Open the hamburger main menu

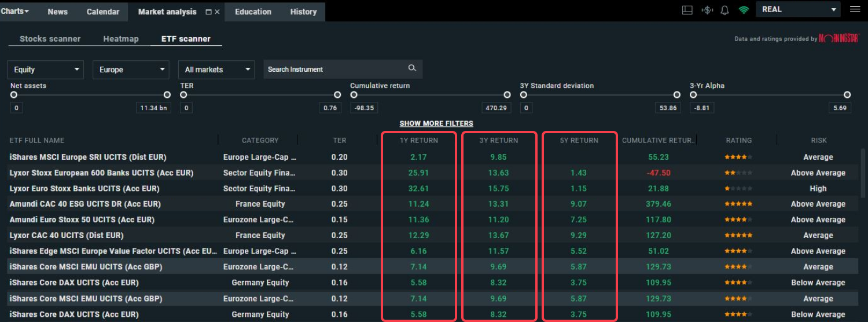(855, 9)
